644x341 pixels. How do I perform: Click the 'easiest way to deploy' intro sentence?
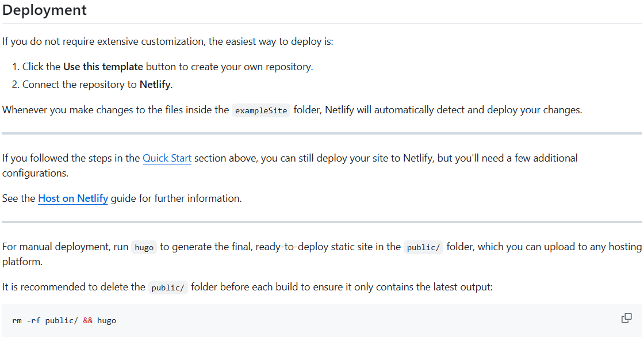pyautogui.click(x=167, y=41)
